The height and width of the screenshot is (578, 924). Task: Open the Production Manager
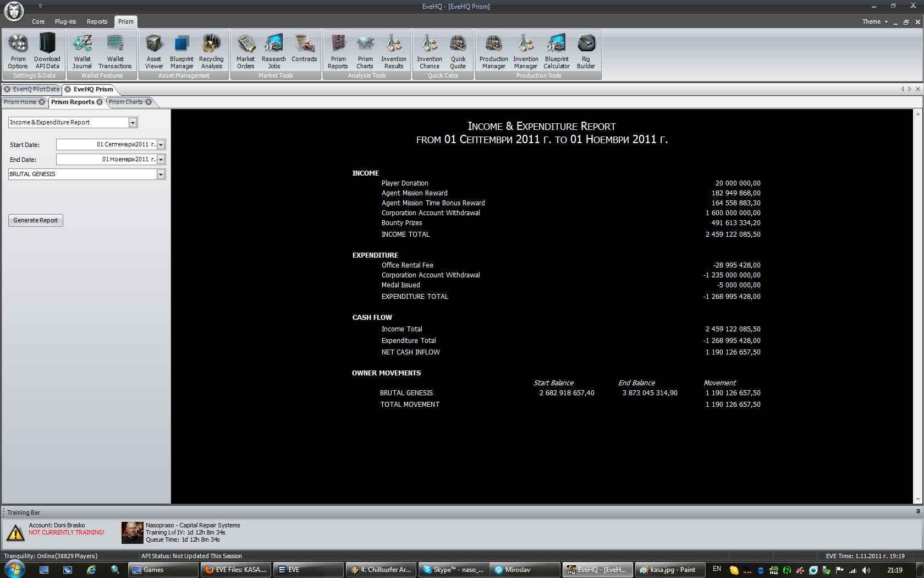pos(494,51)
